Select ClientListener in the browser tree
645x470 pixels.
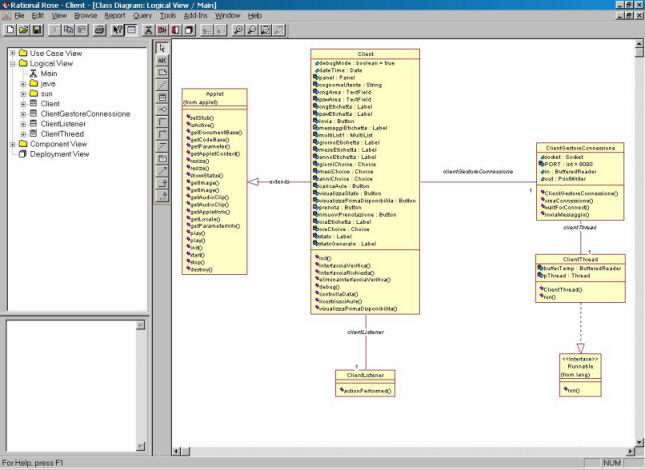63,124
